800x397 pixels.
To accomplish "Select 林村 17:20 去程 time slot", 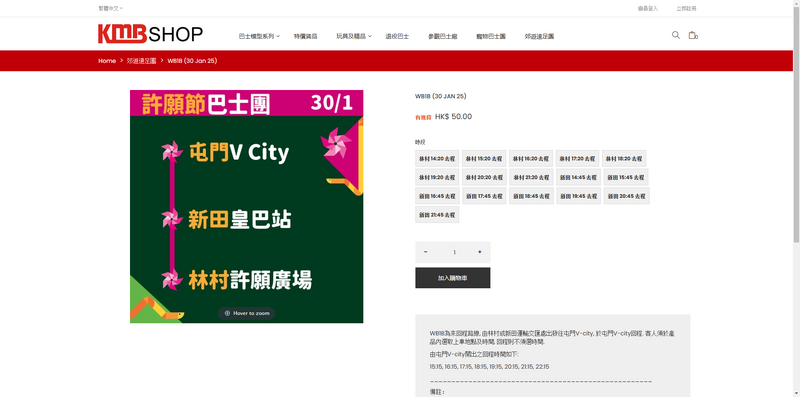I will coord(577,159).
